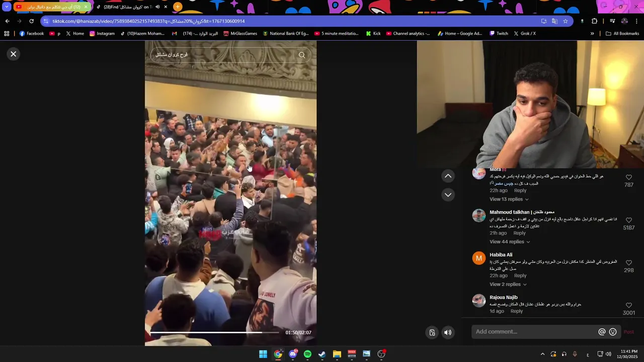Open Chrome from taskbar
Image resolution: width=644 pixels, height=362 pixels.
click(x=278, y=354)
